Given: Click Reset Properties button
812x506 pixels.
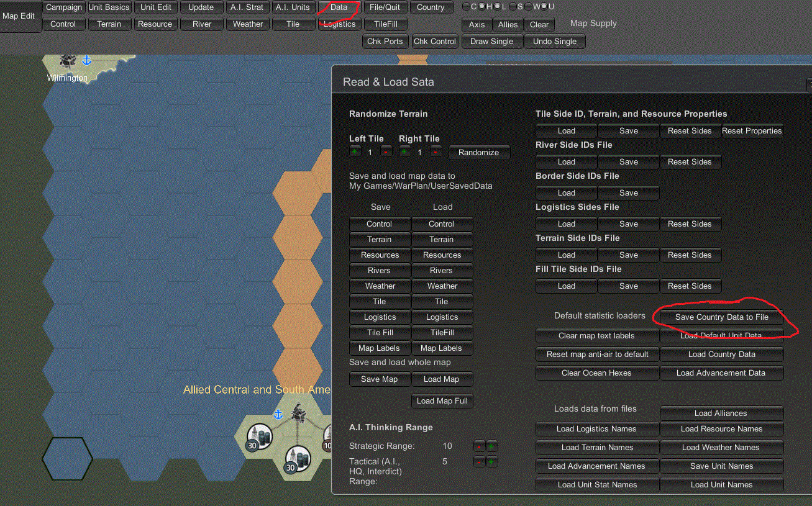Looking at the screenshot, I should coord(752,131).
